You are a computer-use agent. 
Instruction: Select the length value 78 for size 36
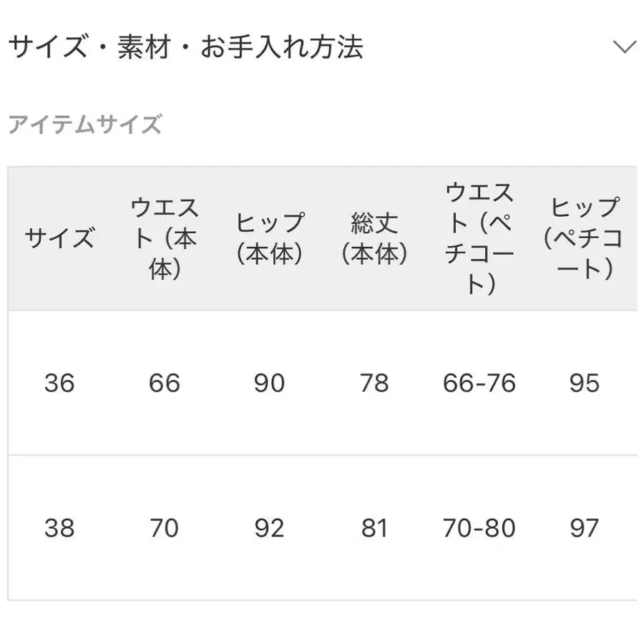point(376,384)
